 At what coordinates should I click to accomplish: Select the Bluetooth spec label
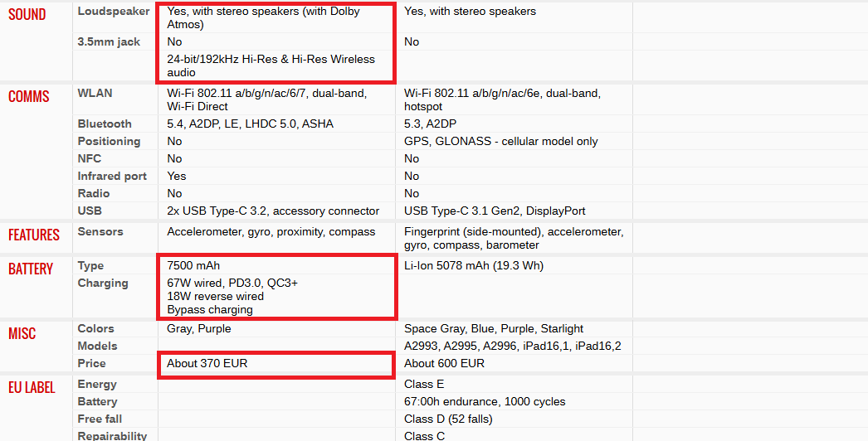click(x=105, y=124)
